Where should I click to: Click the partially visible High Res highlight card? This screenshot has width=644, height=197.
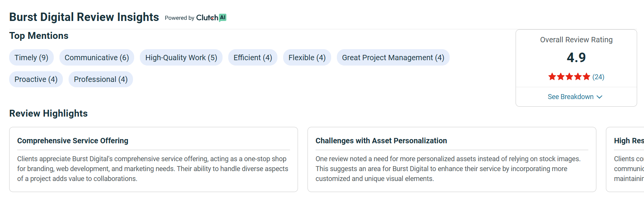625,159
